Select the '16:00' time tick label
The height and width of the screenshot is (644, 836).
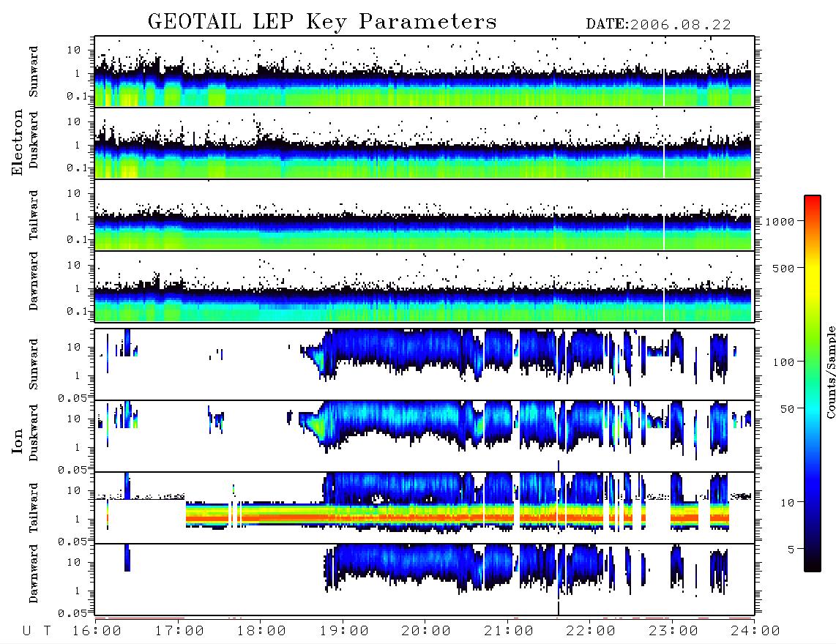[97, 632]
